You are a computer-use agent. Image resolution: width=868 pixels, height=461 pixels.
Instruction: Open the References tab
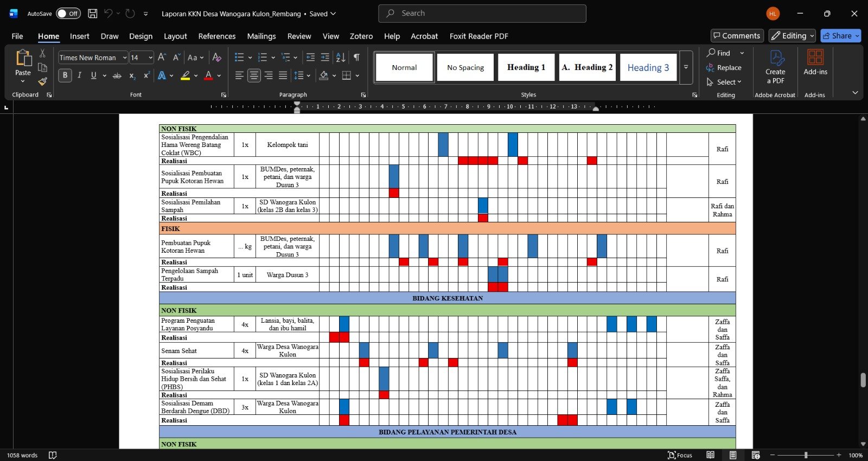coord(216,36)
